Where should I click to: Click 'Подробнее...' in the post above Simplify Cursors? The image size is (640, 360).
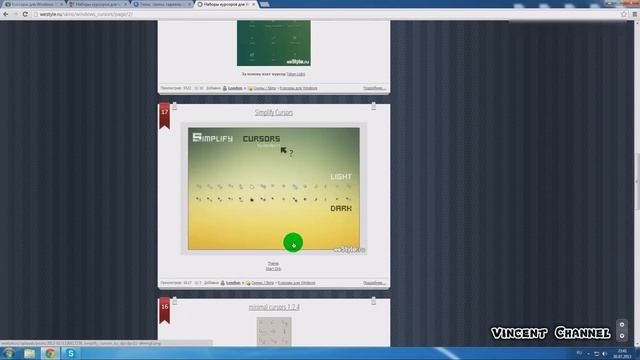(x=374, y=88)
